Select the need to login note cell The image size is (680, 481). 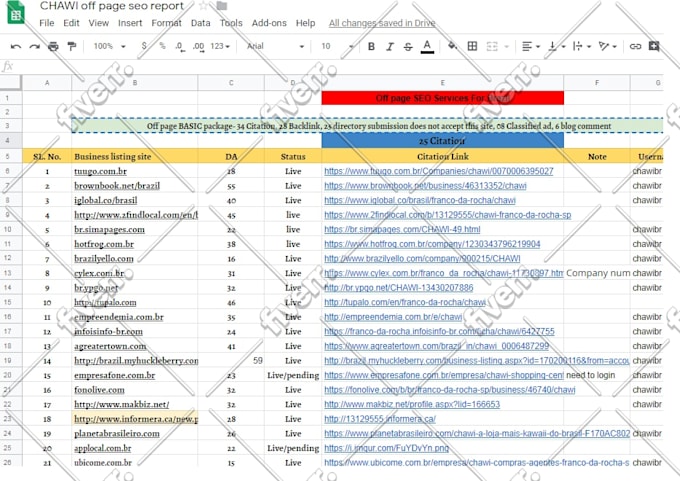(597, 375)
